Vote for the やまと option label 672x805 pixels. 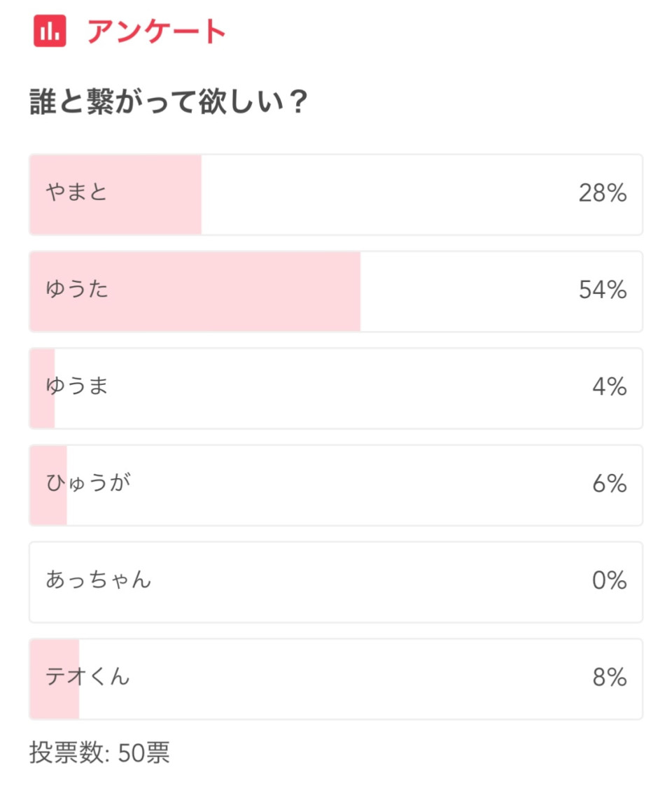pyautogui.click(x=76, y=192)
